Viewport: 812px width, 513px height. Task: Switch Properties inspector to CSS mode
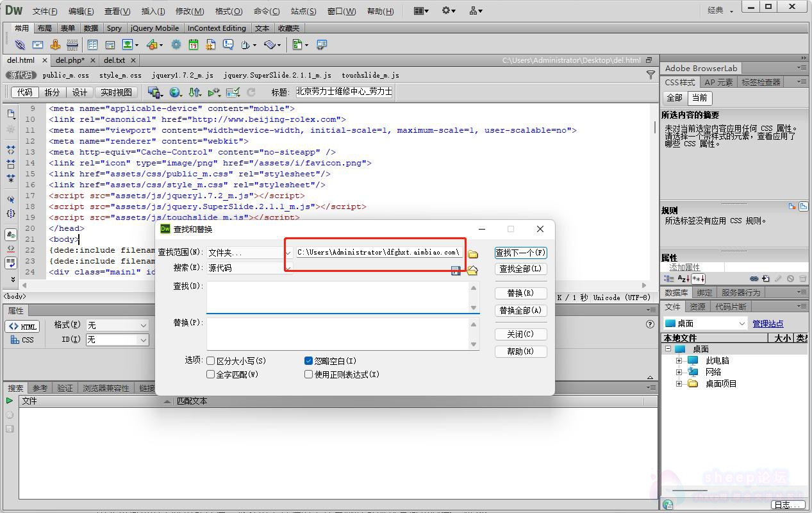[x=22, y=340]
